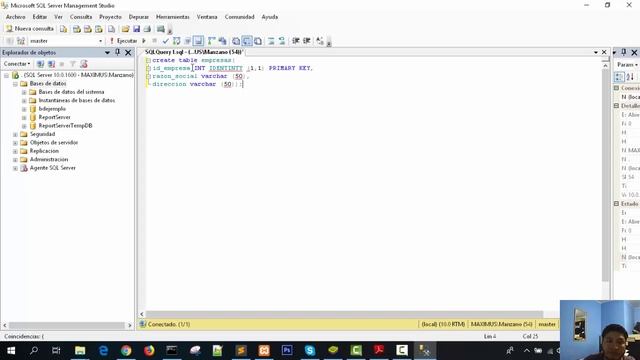Click the categorized view icon in properties panel

[619, 77]
